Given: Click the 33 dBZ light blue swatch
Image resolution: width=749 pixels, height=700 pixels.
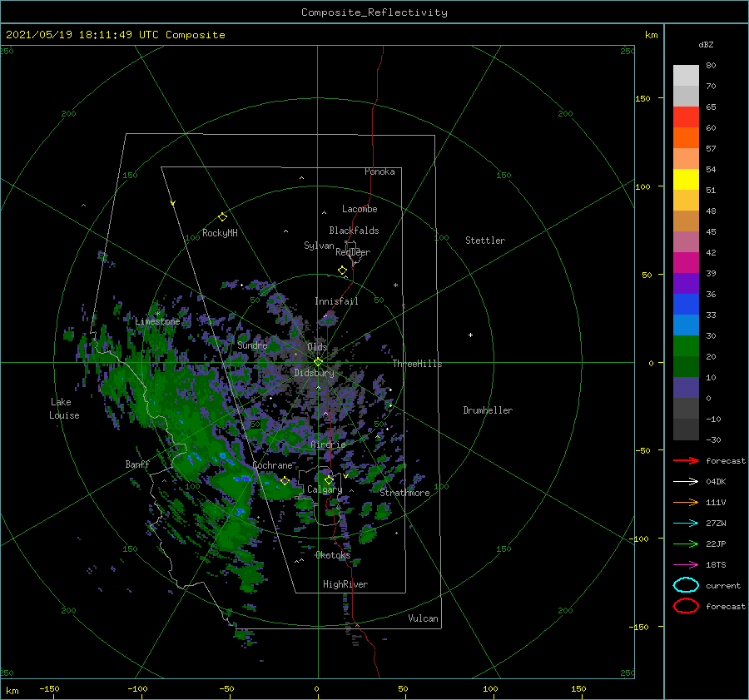Looking at the screenshot, I should [686, 325].
